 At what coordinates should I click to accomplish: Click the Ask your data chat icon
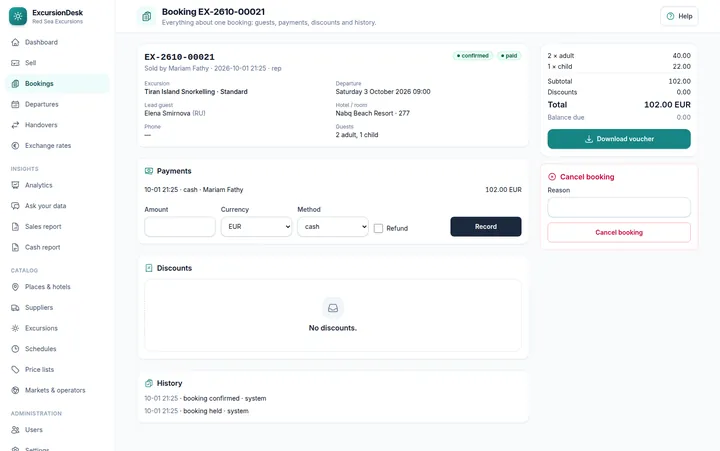(15, 206)
